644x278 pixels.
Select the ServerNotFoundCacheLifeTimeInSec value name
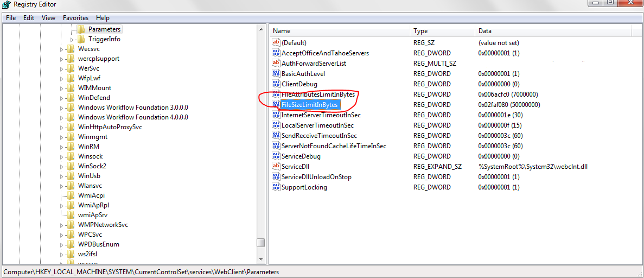(x=334, y=146)
